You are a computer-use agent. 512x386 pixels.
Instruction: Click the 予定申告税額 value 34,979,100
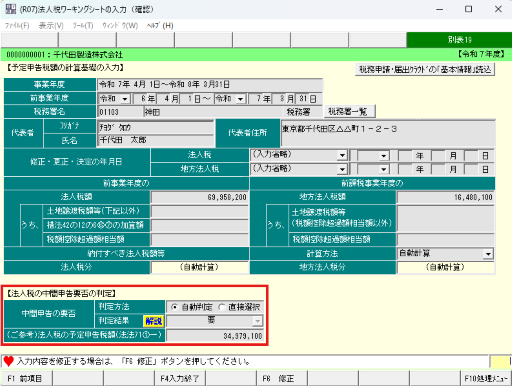[x=215, y=336]
